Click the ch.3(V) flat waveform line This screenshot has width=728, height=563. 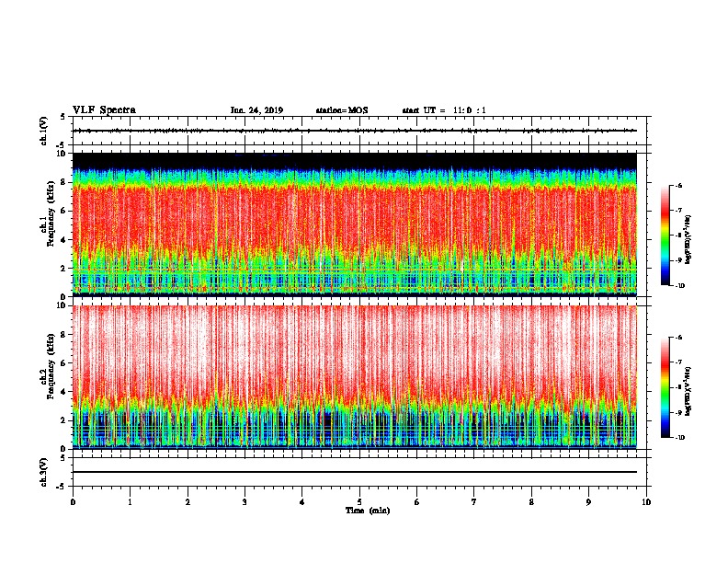(x=355, y=472)
